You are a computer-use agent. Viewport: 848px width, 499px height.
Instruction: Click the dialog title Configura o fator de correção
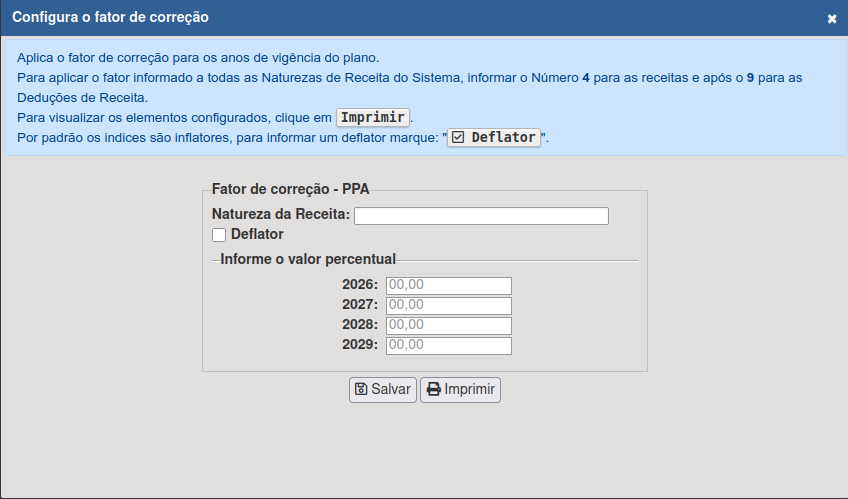[110, 18]
